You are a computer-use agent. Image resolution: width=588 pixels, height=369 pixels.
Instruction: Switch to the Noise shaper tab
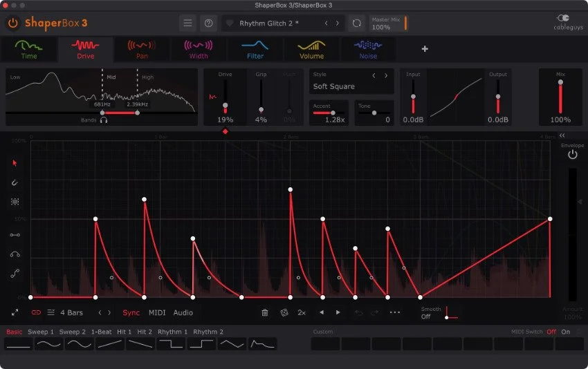click(368, 50)
